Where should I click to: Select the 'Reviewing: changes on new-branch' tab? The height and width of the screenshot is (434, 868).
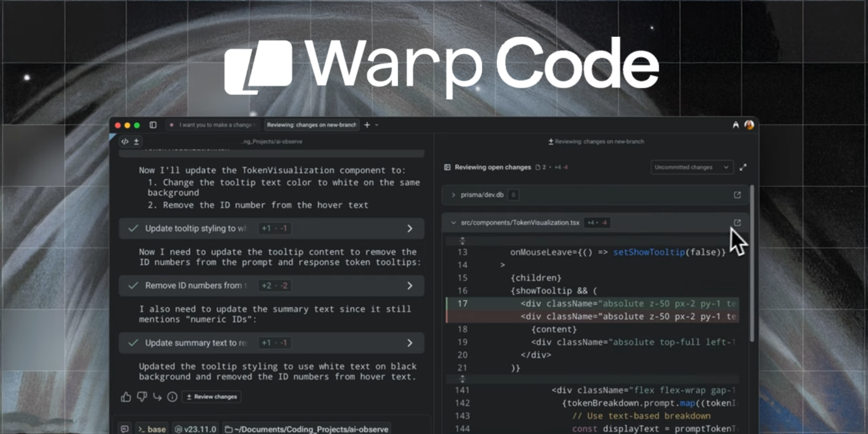tap(311, 124)
